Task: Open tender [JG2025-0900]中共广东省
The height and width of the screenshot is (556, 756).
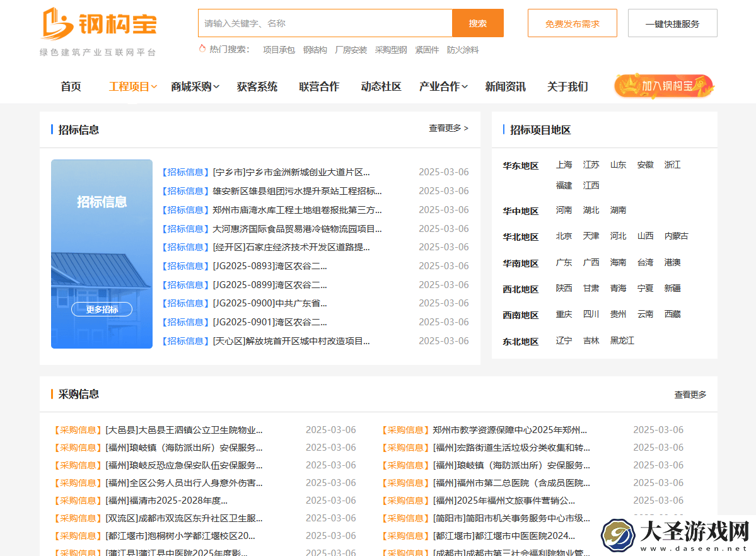Action: tap(269, 304)
